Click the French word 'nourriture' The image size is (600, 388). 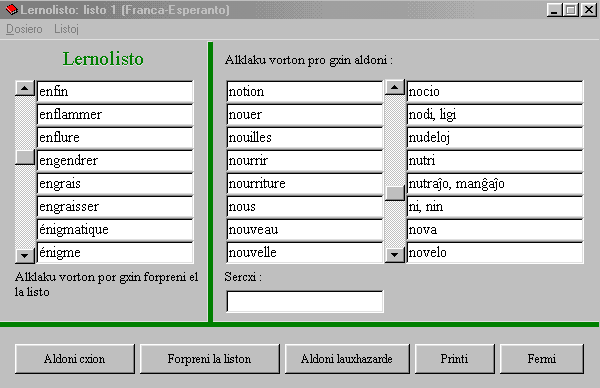pos(305,183)
